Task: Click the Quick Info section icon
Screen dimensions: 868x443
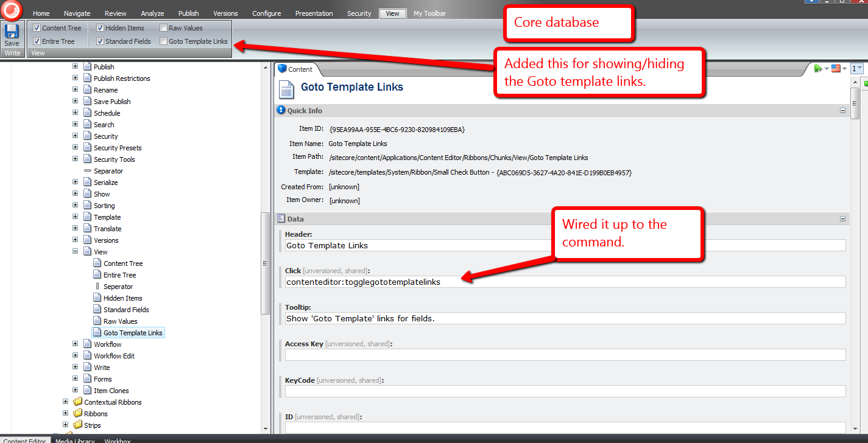Action: [281, 110]
